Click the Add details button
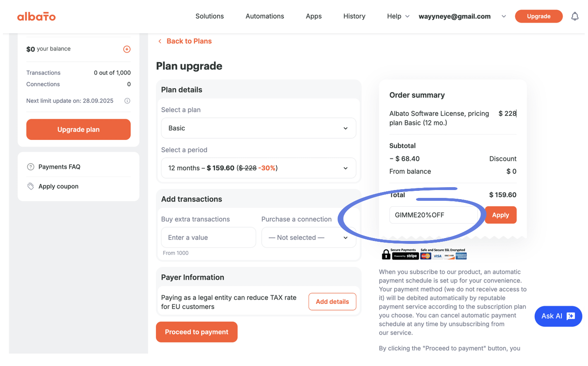 coord(332,302)
